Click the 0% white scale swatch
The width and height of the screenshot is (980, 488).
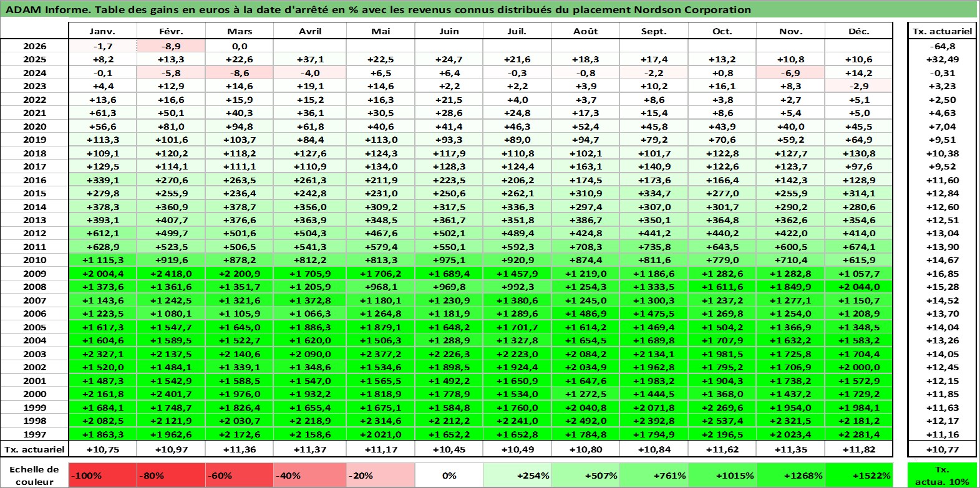click(x=449, y=475)
